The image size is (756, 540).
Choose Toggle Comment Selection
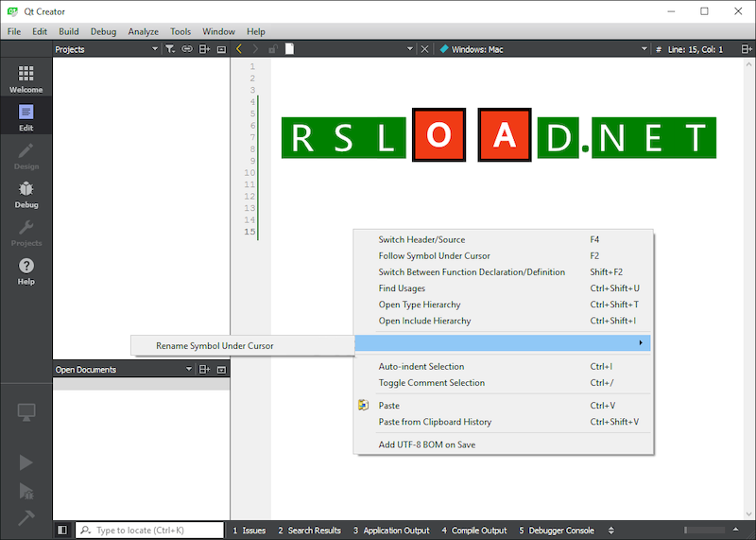pyautogui.click(x=503, y=383)
